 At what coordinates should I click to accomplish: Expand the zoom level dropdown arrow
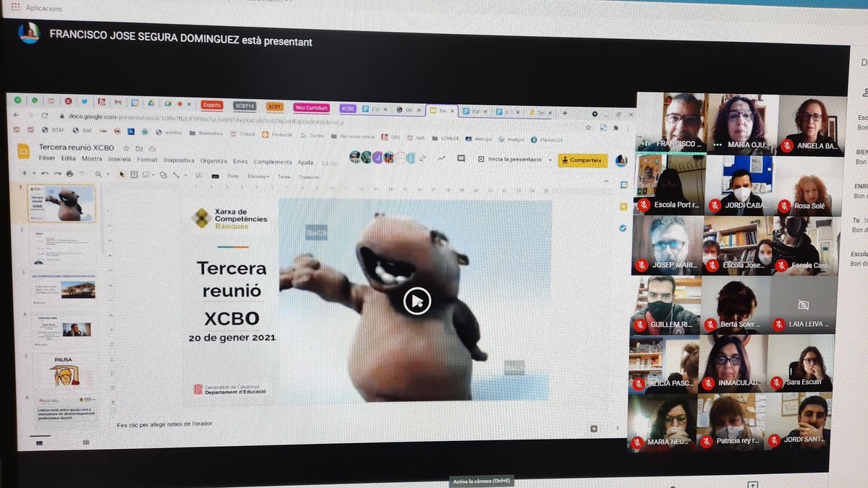(107, 174)
